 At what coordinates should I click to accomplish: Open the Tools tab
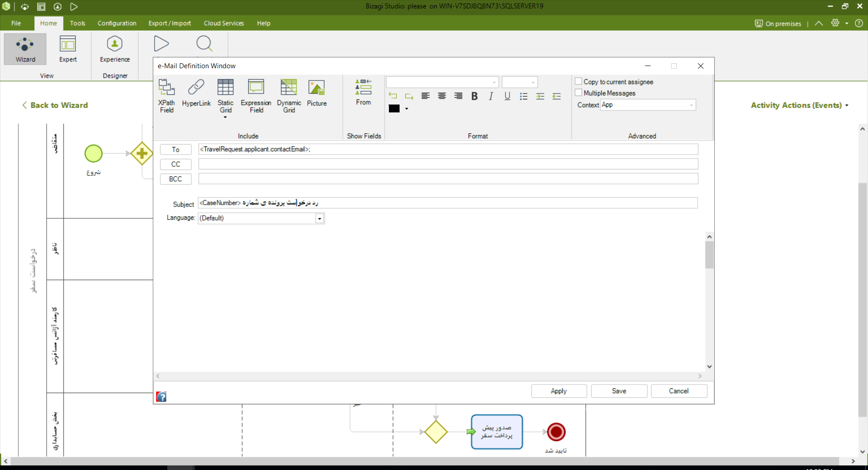77,23
